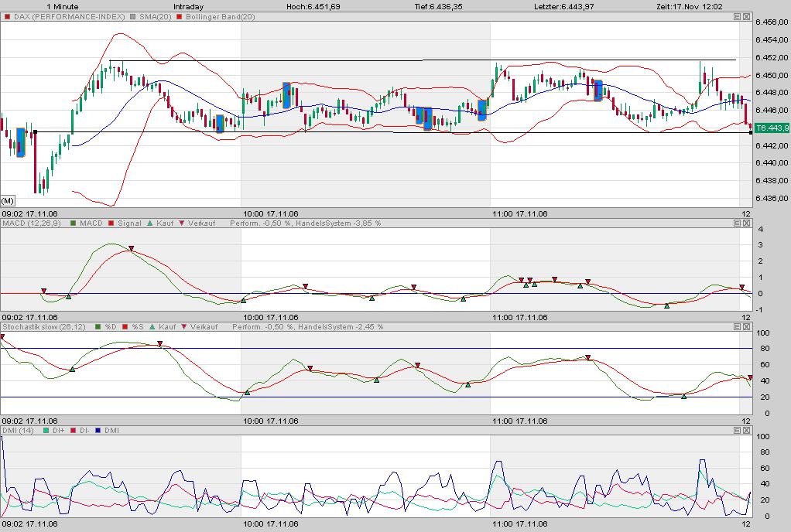This screenshot has height=532, width=791.
Task: Click the 'Tief:6.436,35' value
Action: [x=438, y=6]
